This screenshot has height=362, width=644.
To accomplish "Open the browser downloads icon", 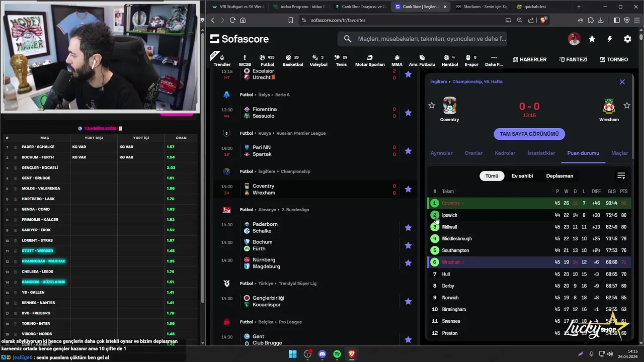I will pos(601,20).
